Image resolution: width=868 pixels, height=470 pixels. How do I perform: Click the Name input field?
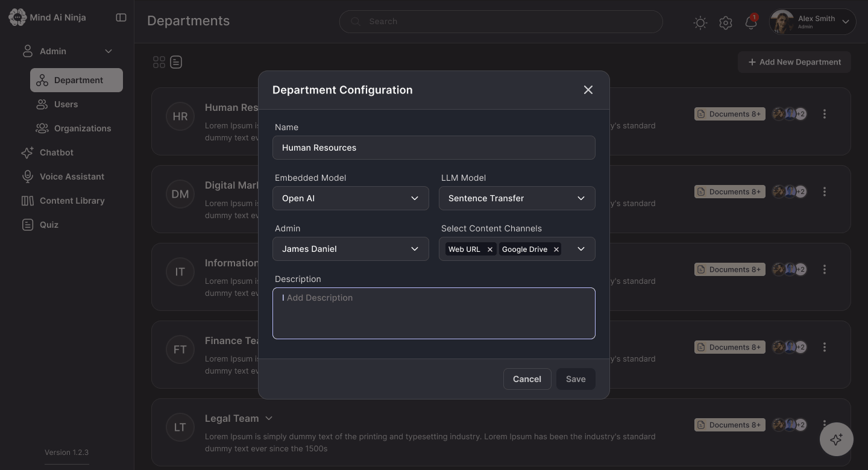(x=434, y=148)
